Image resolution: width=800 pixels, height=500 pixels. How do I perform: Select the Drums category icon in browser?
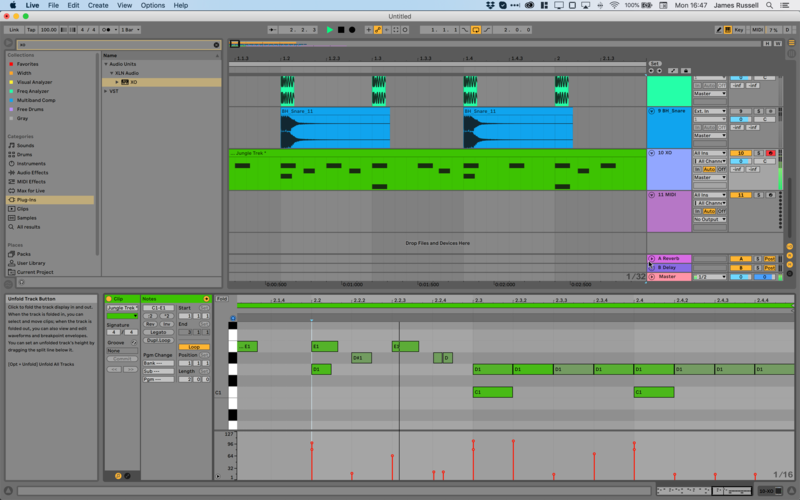(x=11, y=154)
